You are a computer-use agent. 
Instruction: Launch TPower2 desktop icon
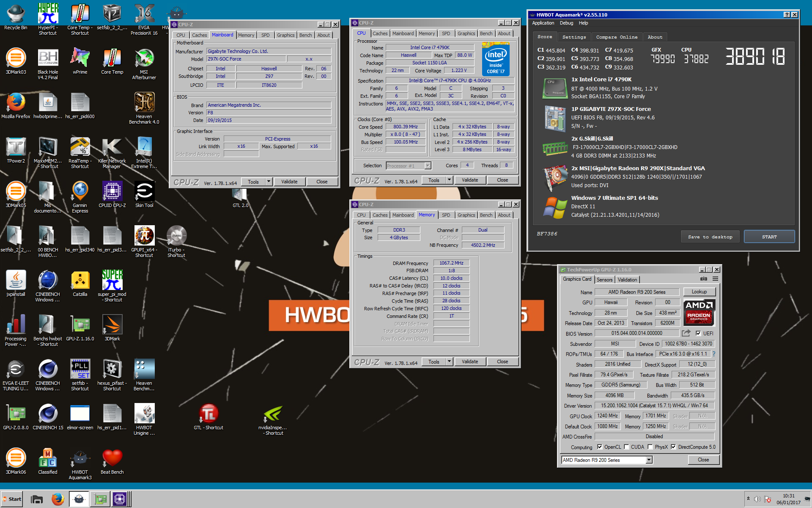(x=16, y=150)
